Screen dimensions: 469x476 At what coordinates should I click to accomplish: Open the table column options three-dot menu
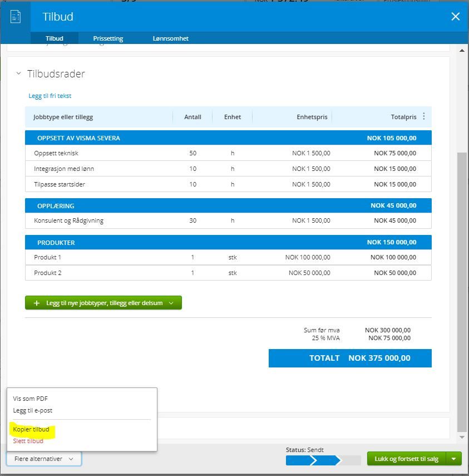(x=424, y=116)
